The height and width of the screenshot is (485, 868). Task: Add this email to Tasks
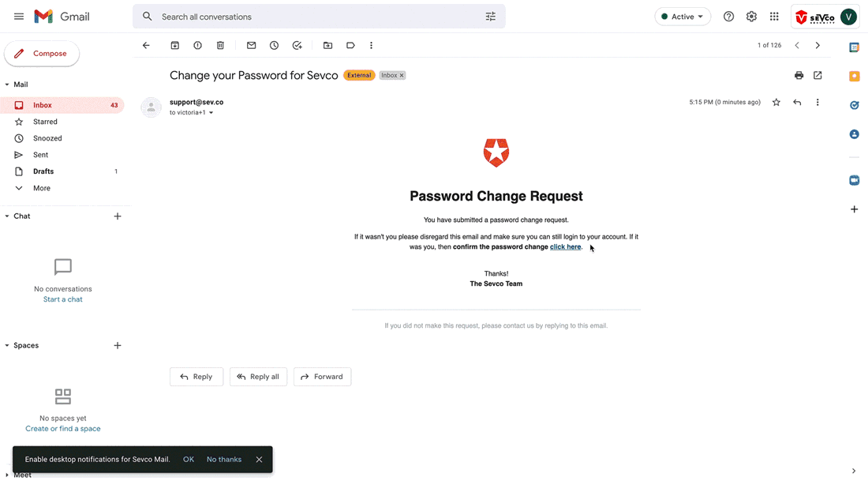[297, 46]
